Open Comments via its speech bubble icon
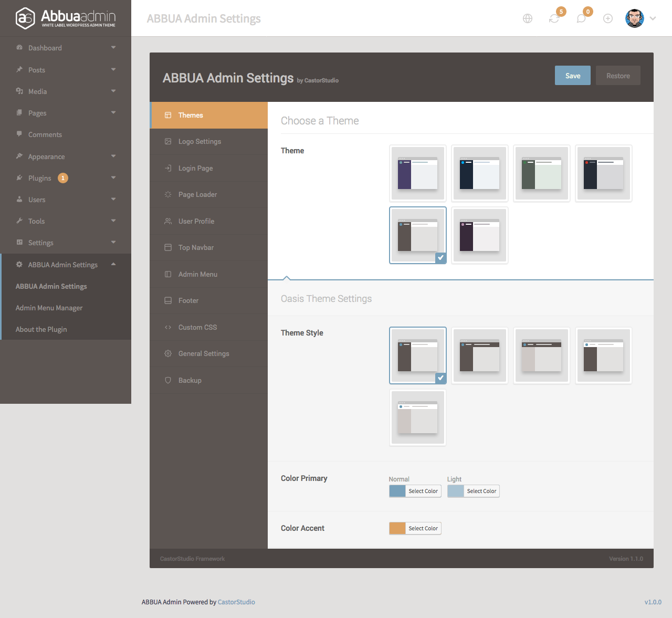 pyautogui.click(x=19, y=134)
